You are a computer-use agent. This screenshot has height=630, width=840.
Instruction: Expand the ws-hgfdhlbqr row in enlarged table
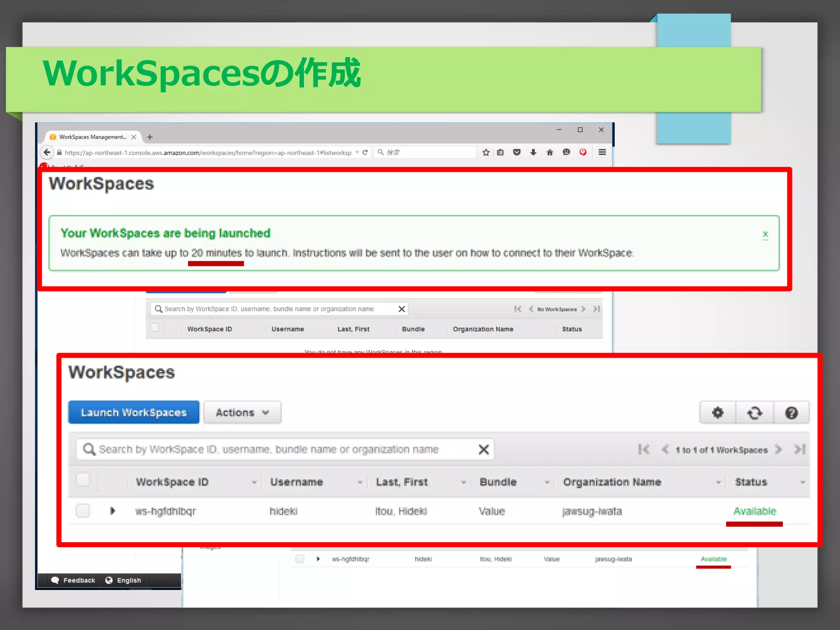click(x=113, y=511)
